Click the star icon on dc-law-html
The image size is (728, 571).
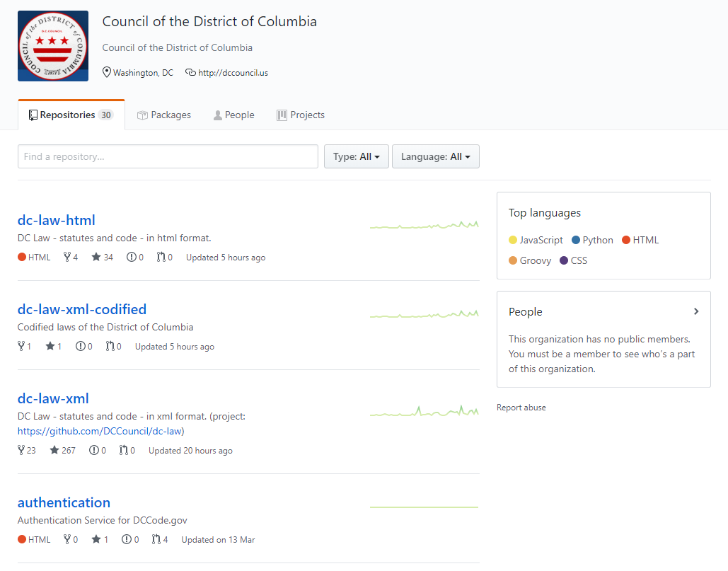coord(96,258)
